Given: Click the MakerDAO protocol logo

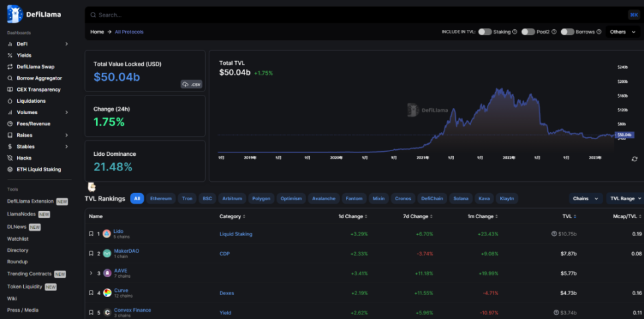Looking at the screenshot, I should pyautogui.click(x=107, y=253).
